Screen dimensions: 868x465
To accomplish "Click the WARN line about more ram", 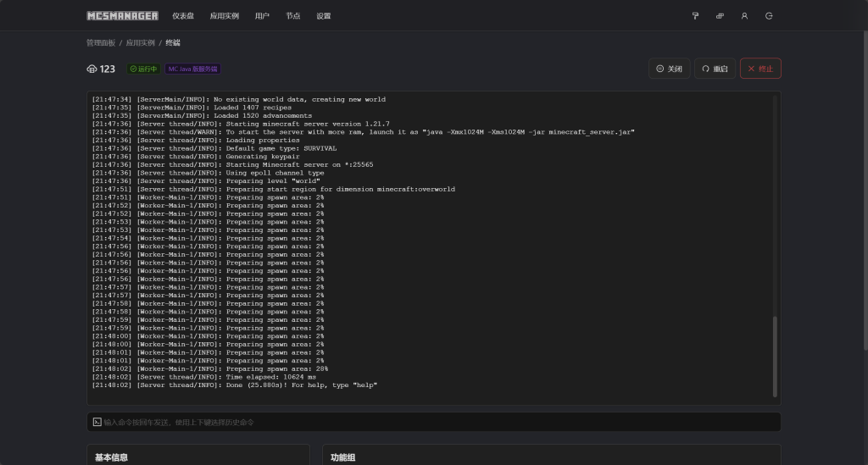I will [363, 132].
